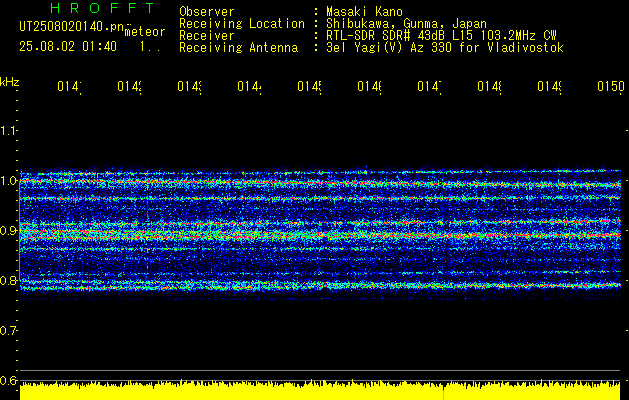Click the 'meteor' label
Image resolution: width=629 pixels, height=400 pixels.
coord(145,32)
